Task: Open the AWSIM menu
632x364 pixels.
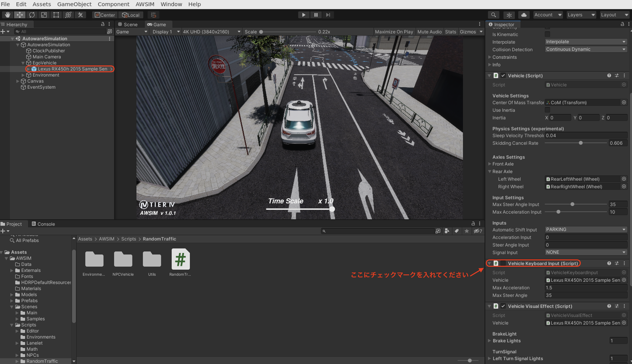Action: click(145, 4)
